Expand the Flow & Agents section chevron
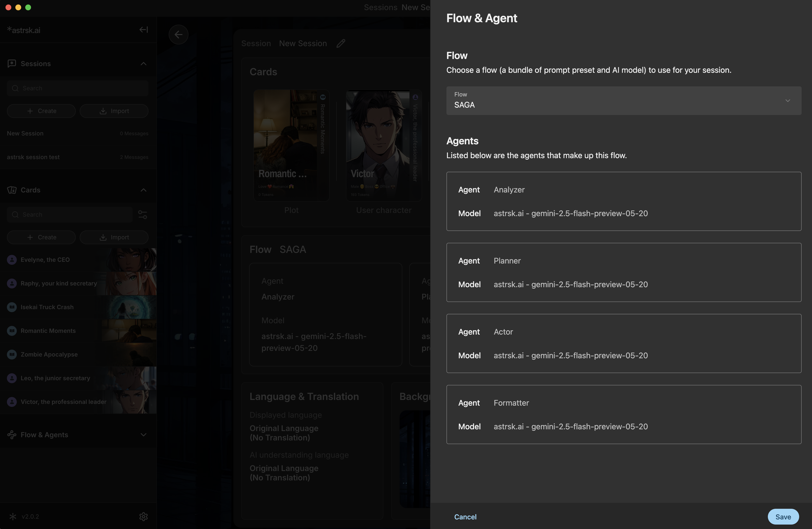This screenshot has width=812, height=529. pyautogui.click(x=144, y=435)
